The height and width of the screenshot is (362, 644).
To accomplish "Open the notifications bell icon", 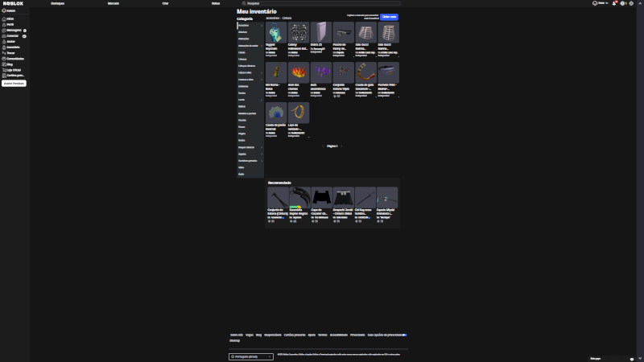I will pos(614,3).
